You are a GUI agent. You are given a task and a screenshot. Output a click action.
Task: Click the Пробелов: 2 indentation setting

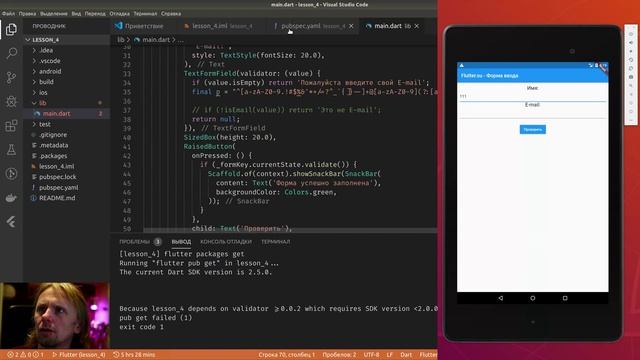coord(339,355)
